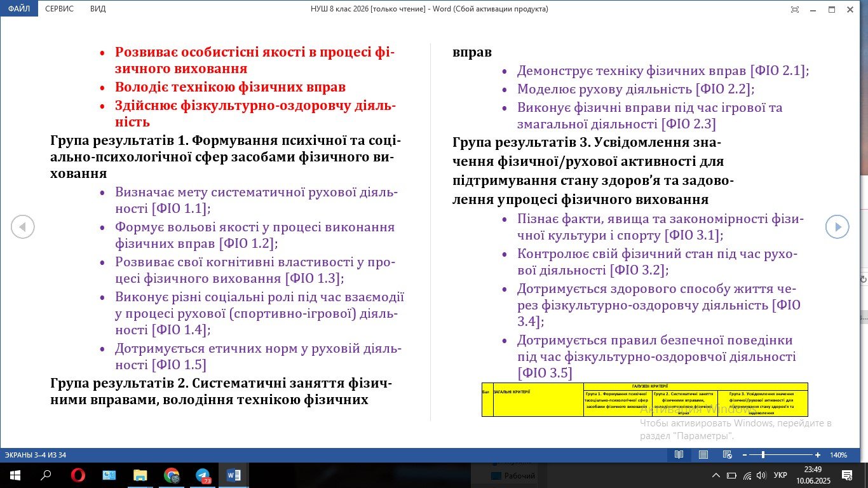Viewport: 868px width, 488px height.
Task: Click the line containing [ФІО 1.5]
Action: [161, 365]
